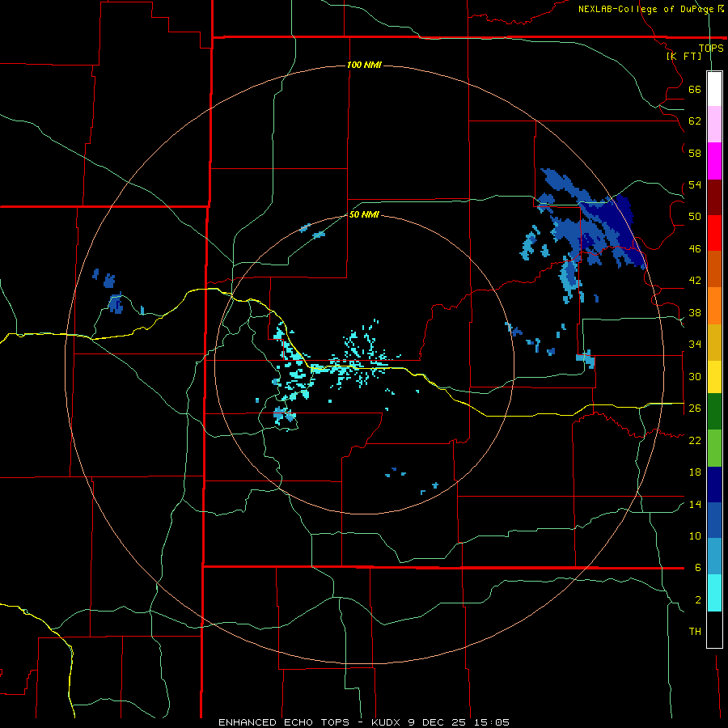Click the '6' legend label
728x728 pixels.
698,568
